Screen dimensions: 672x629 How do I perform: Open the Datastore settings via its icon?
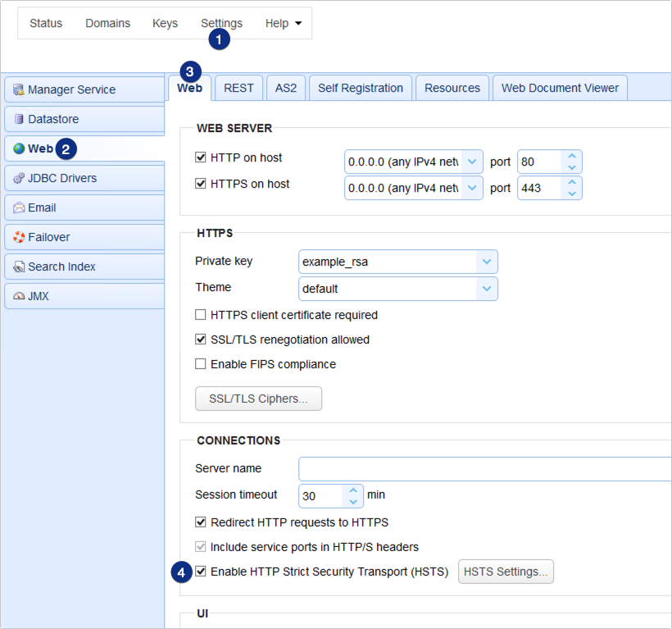[x=20, y=118]
